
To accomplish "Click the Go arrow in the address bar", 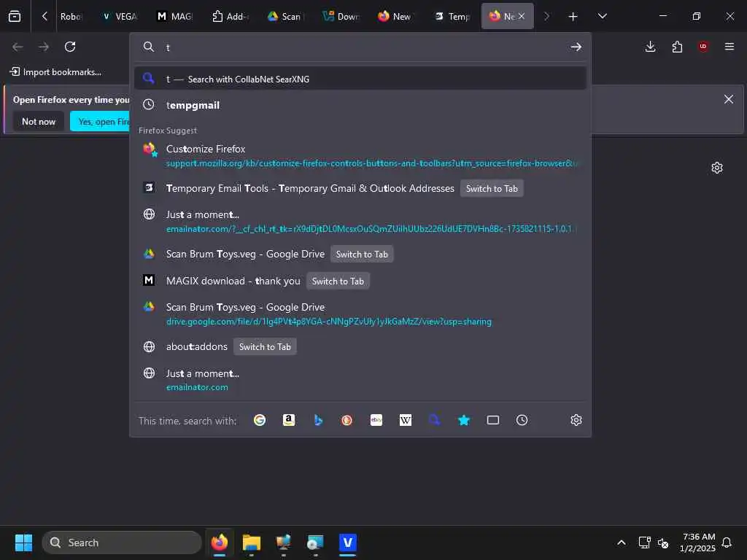I will 576,47.
